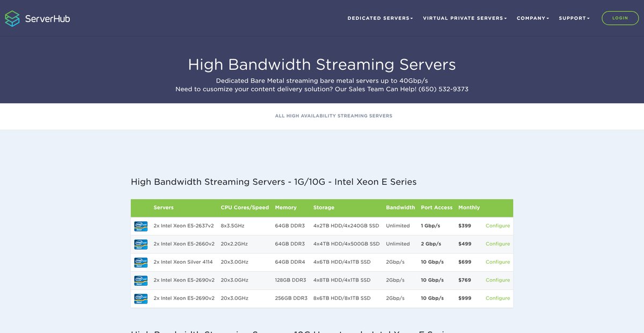Open the Company dropdown menu
644x333 pixels.
[x=533, y=18]
